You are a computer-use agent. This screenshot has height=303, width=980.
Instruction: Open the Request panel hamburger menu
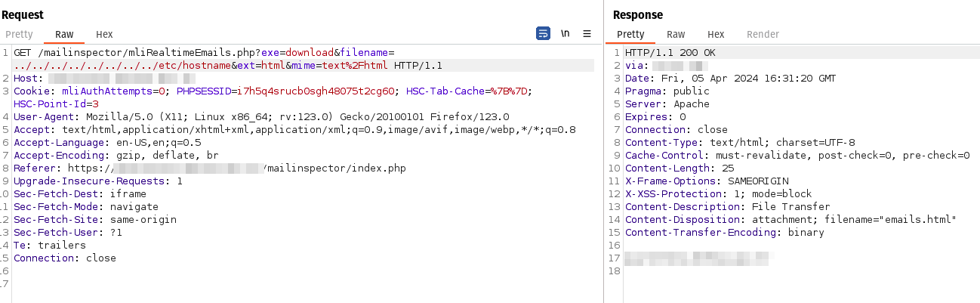tap(587, 34)
